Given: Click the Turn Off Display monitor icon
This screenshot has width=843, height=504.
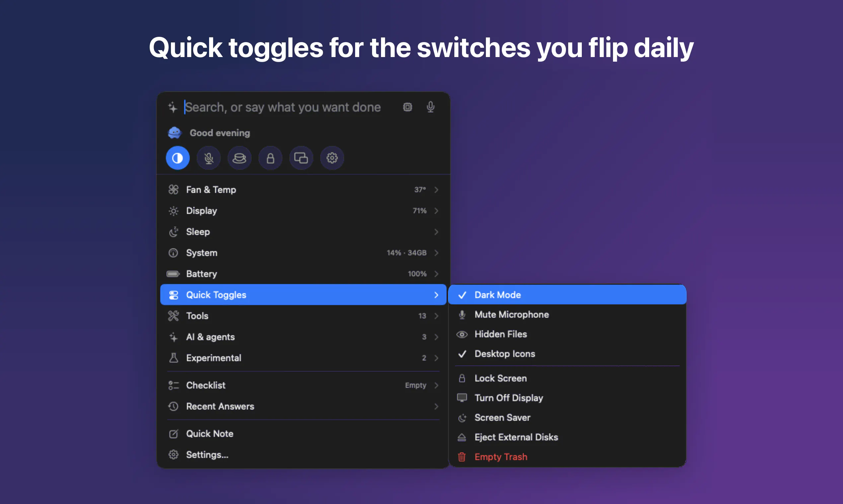Looking at the screenshot, I should click(x=462, y=398).
